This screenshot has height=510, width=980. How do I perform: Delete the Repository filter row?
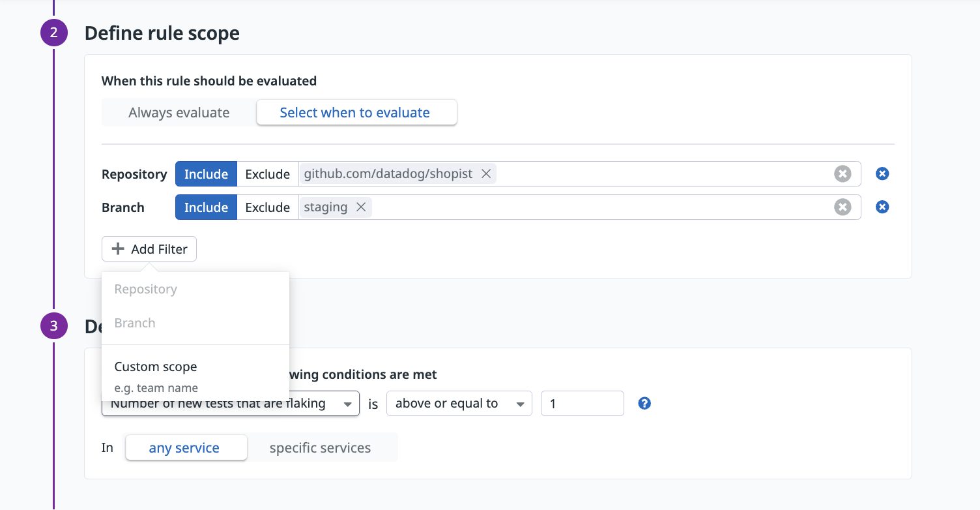point(882,173)
